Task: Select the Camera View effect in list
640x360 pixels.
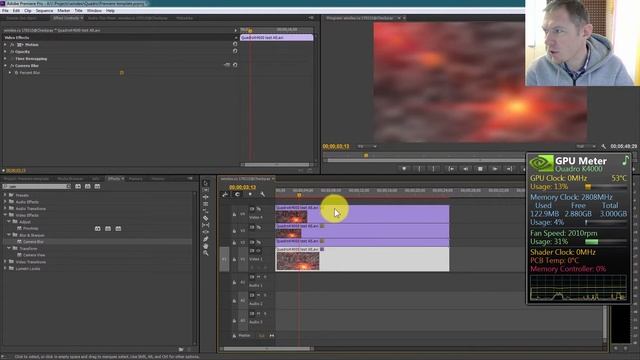Action: click(x=34, y=255)
